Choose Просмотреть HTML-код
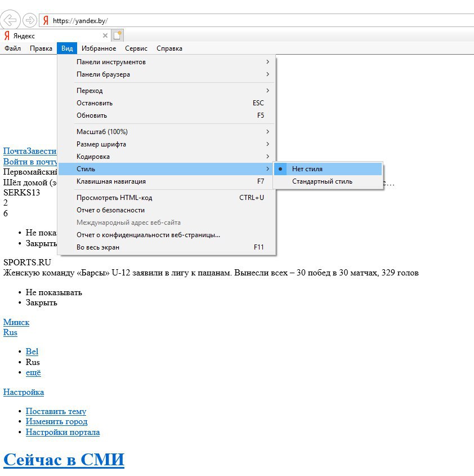 [167, 198]
